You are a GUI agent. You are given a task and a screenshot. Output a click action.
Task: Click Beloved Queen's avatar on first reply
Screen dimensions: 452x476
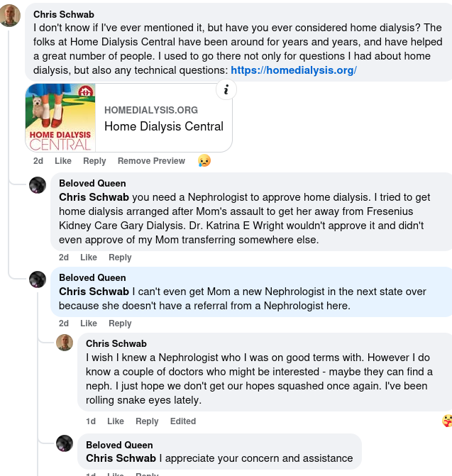[x=38, y=186]
